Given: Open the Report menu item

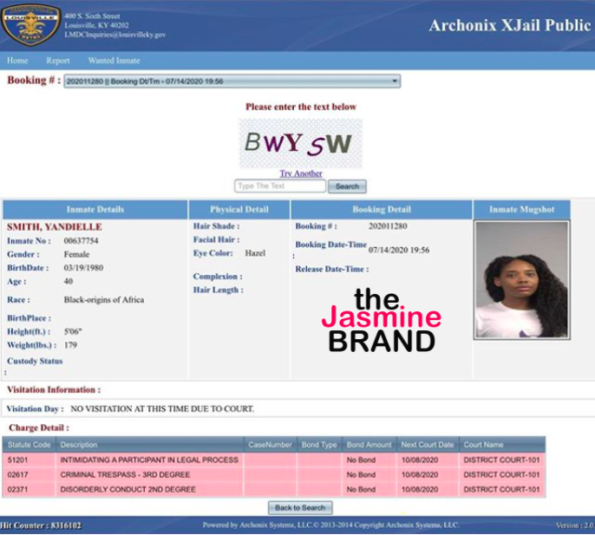Looking at the screenshot, I should (x=58, y=61).
